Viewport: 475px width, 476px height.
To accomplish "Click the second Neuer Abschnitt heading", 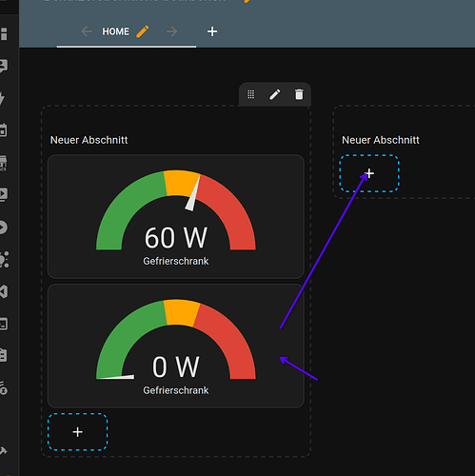I will 381,140.
